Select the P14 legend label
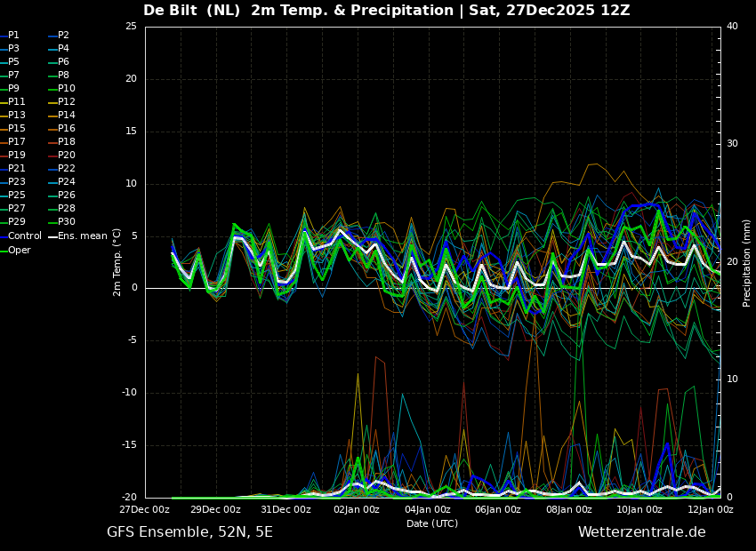The width and height of the screenshot is (756, 551). point(67,116)
